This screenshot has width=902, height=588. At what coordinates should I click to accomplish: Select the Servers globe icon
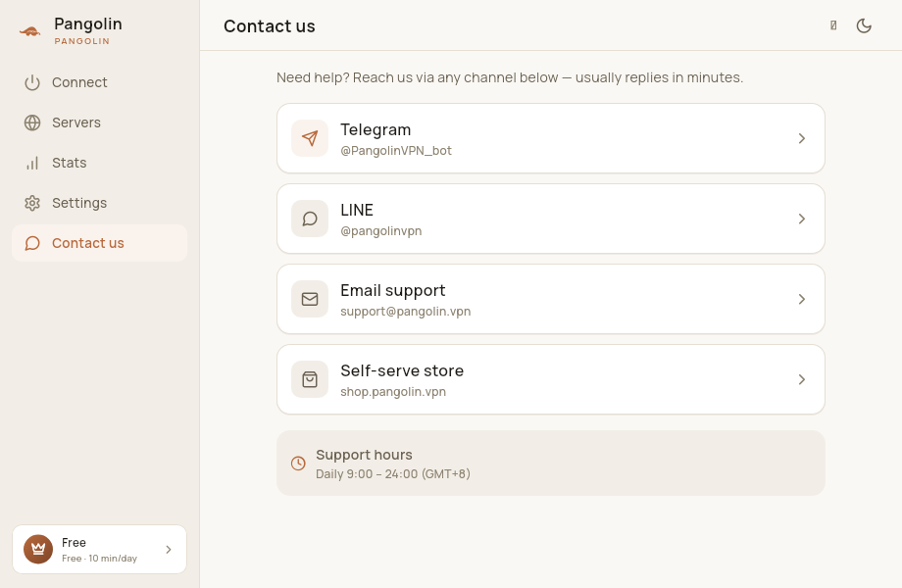pos(32,123)
